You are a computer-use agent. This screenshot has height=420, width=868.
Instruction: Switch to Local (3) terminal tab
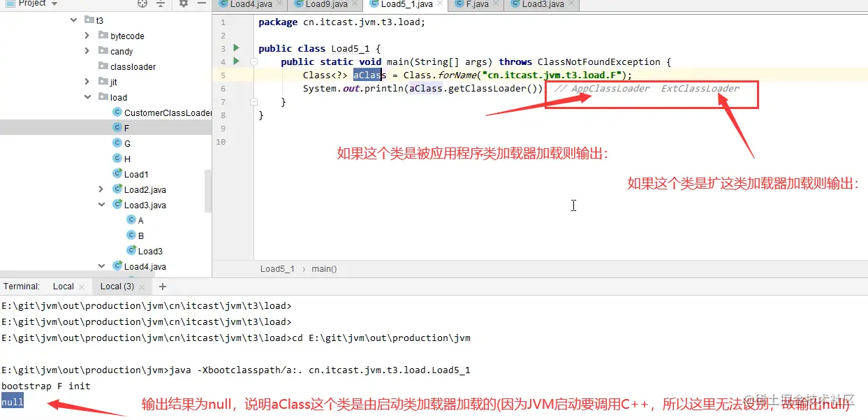click(x=117, y=287)
